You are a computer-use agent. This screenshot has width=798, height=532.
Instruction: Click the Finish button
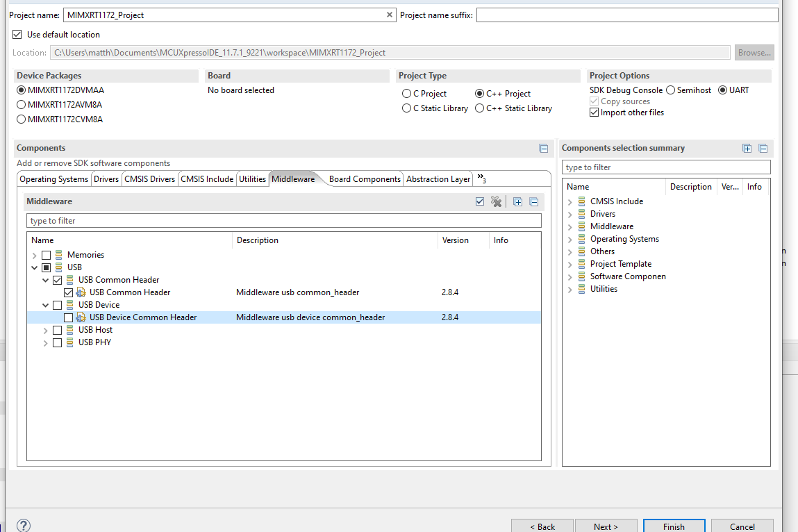(x=673, y=525)
